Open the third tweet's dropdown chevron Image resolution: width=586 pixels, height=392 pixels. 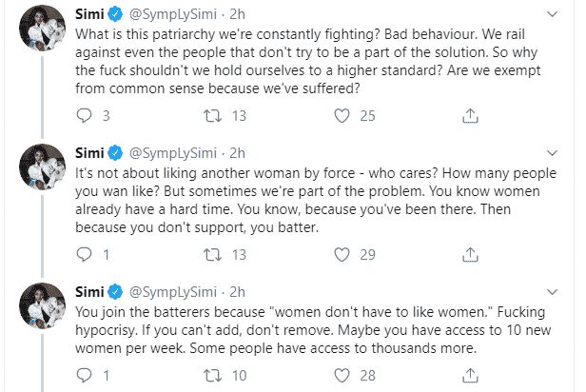click(563, 290)
